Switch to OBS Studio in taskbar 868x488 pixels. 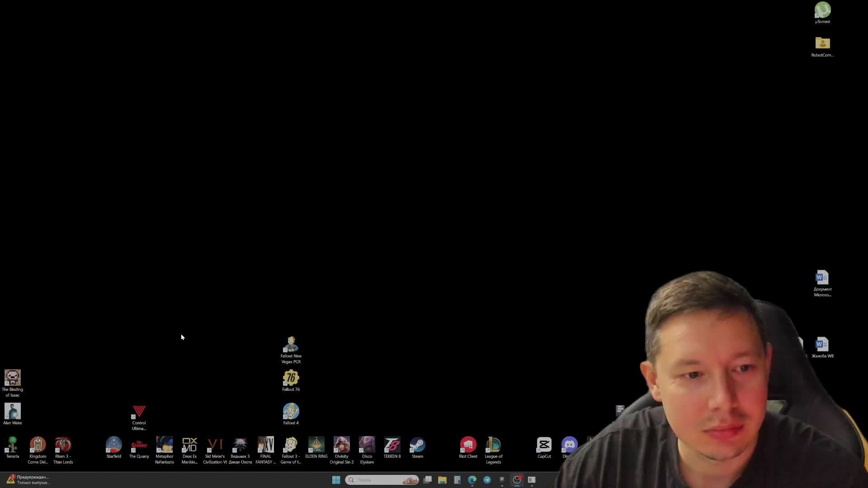(x=517, y=480)
